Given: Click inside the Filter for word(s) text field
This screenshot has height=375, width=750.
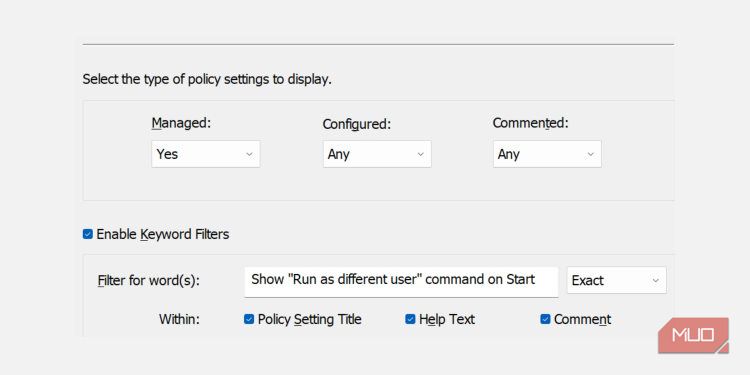Looking at the screenshot, I should (401, 281).
